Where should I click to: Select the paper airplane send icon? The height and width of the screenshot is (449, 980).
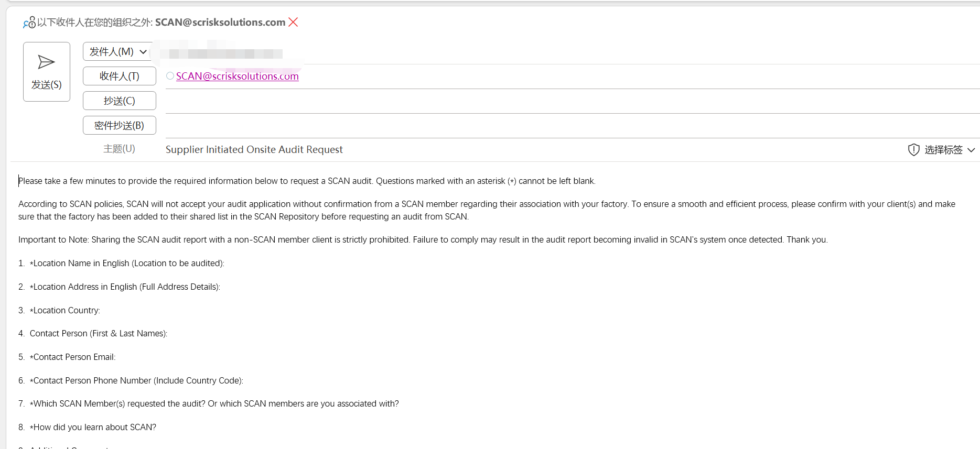pos(47,62)
